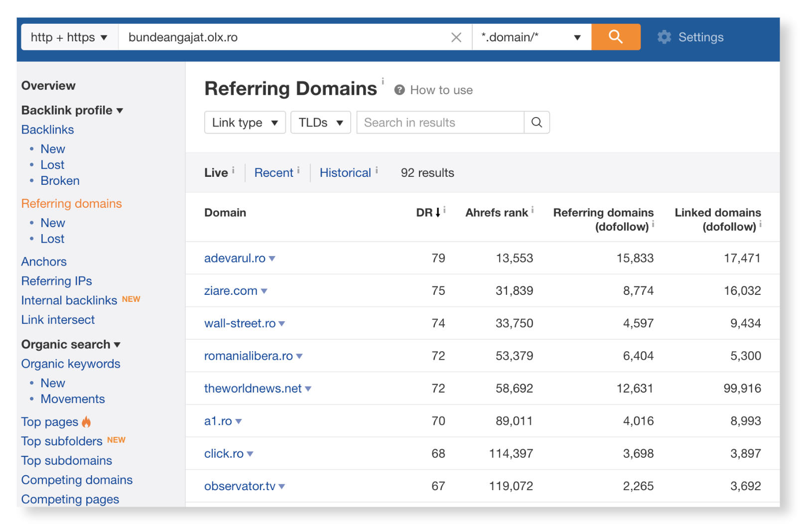Open the http + https protocol dropdown
The width and height of the screenshot is (807, 532).
[69, 37]
